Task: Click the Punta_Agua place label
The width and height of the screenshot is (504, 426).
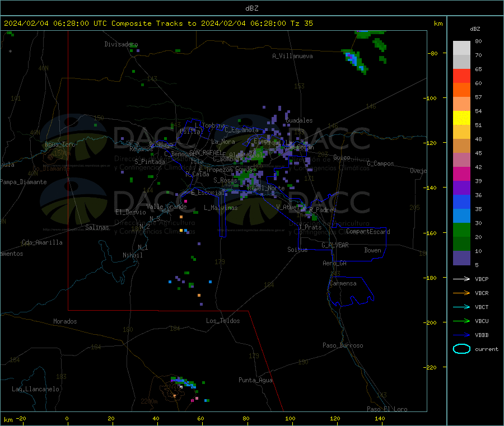Action: [x=255, y=380]
